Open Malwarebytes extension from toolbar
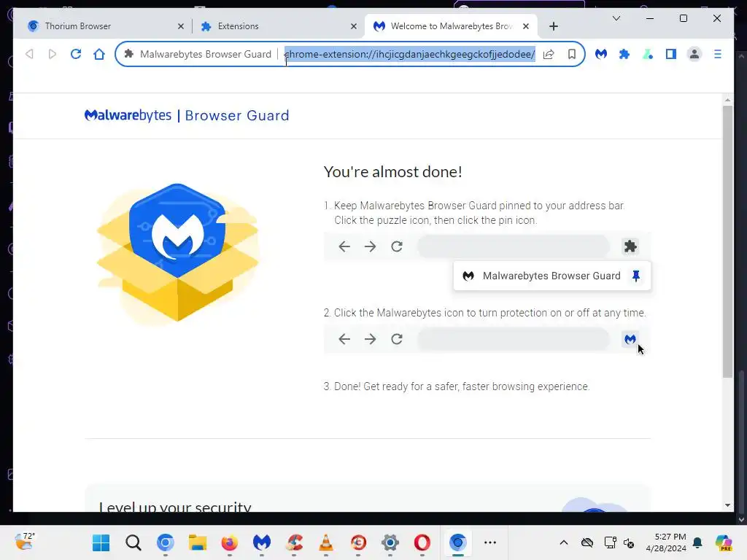 [x=601, y=54]
